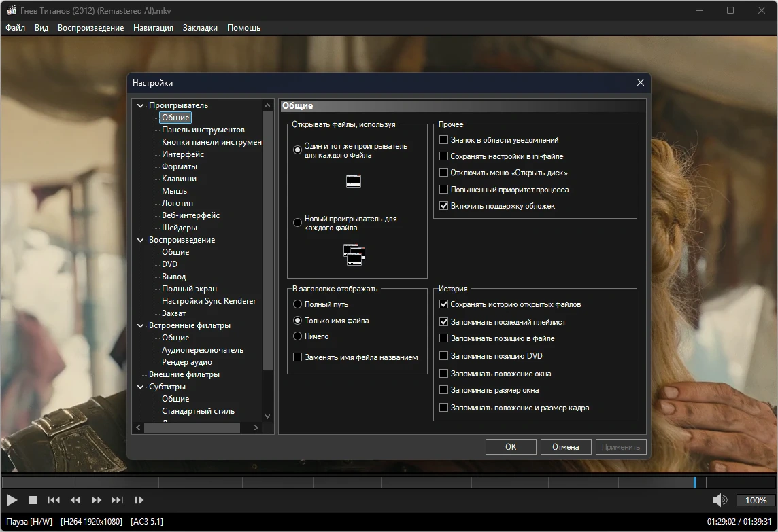778x532 pixels.
Task: Skip to the previous file icon
Action: (54, 500)
